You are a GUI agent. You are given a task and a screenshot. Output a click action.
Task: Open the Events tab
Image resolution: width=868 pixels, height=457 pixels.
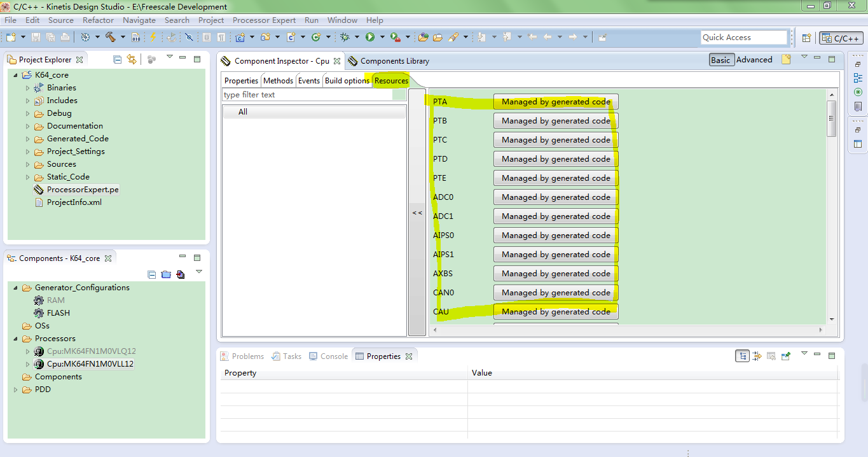tap(309, 81)
